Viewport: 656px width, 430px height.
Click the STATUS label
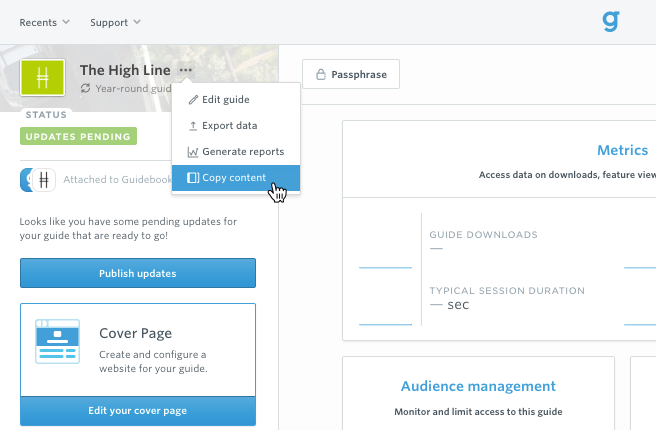click(46, 115)
